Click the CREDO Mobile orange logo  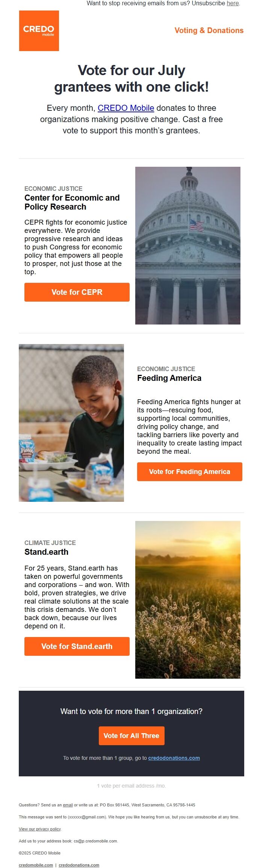tap(39, 31)
